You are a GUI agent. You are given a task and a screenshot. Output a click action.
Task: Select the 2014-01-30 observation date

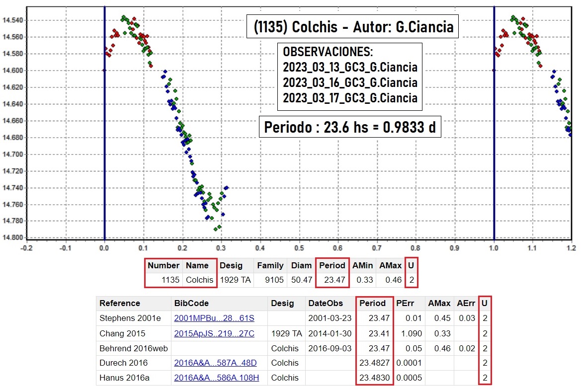[x=330, y=333]
